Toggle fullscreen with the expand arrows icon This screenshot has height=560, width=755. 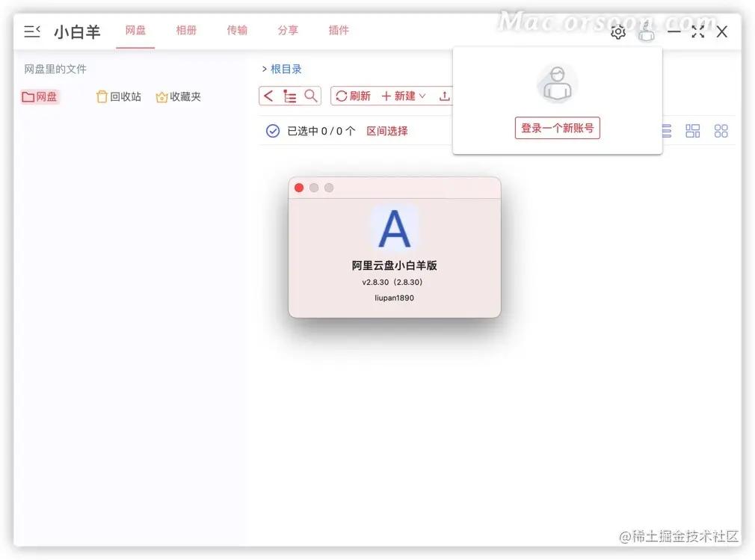[x=697, y=32]
